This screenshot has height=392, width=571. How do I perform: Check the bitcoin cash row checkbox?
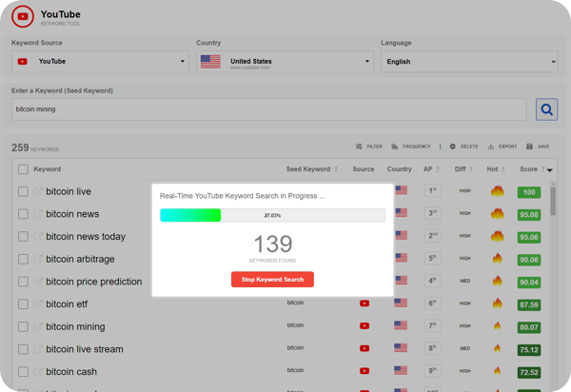point(23,372)
